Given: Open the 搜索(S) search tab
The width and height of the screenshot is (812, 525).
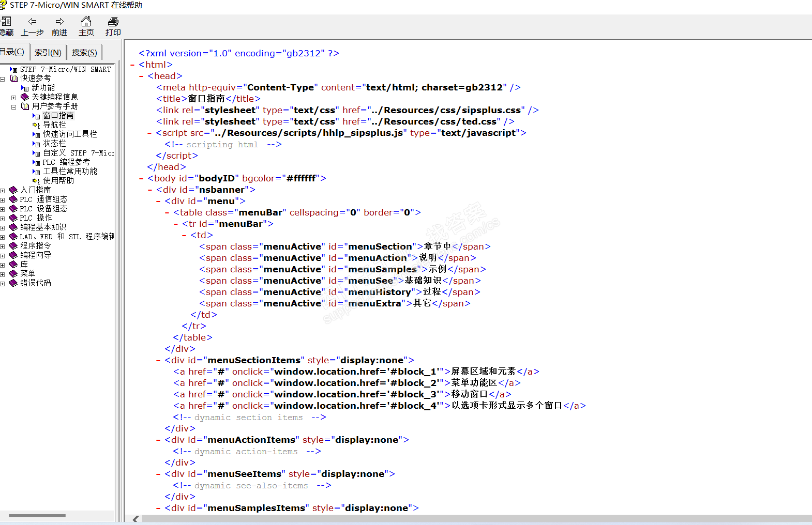Looking at the screenshot, I should (84, 52).
